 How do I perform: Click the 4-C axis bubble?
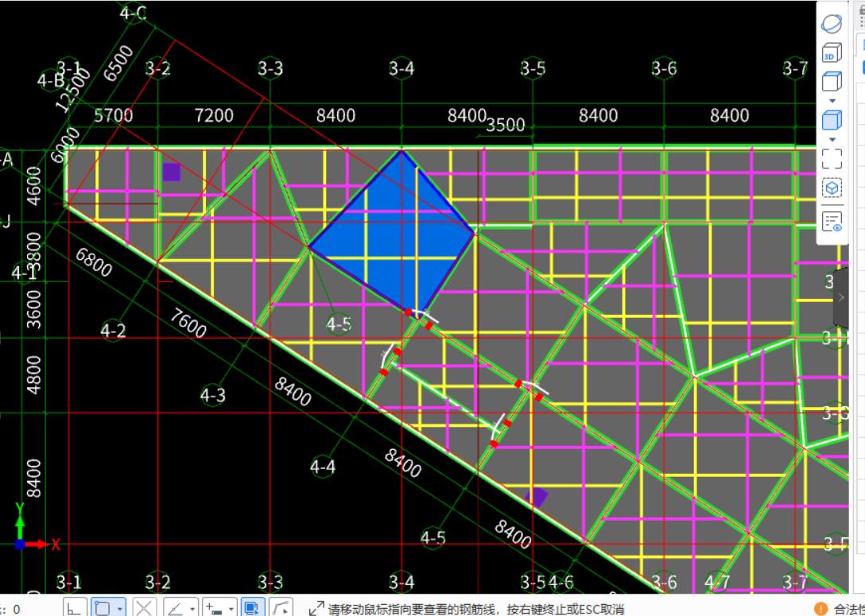click(x=134, y=12)
